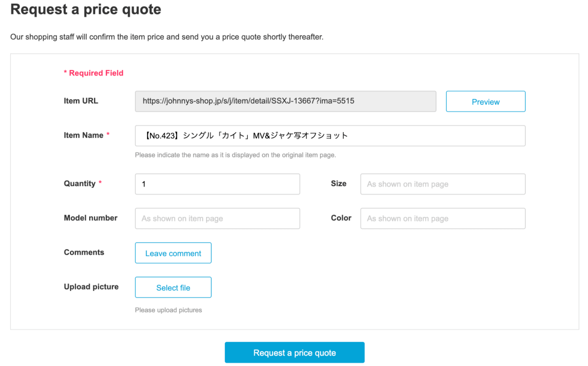Click the 'Request a price quote' page heading

86,9
